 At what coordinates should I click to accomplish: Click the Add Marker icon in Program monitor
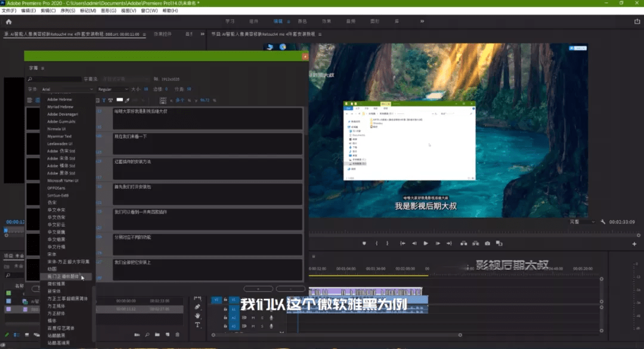[x=364, y=244]
